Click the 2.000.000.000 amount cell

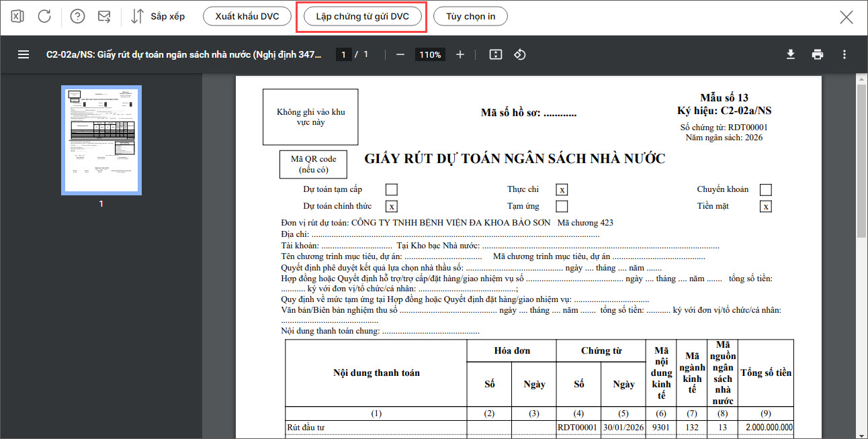coord(766,427)
